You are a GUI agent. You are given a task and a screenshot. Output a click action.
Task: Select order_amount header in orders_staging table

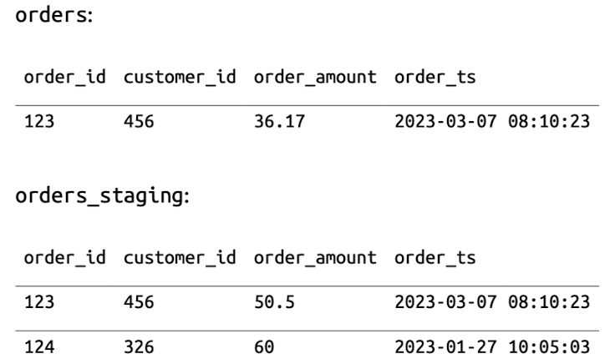311,260
